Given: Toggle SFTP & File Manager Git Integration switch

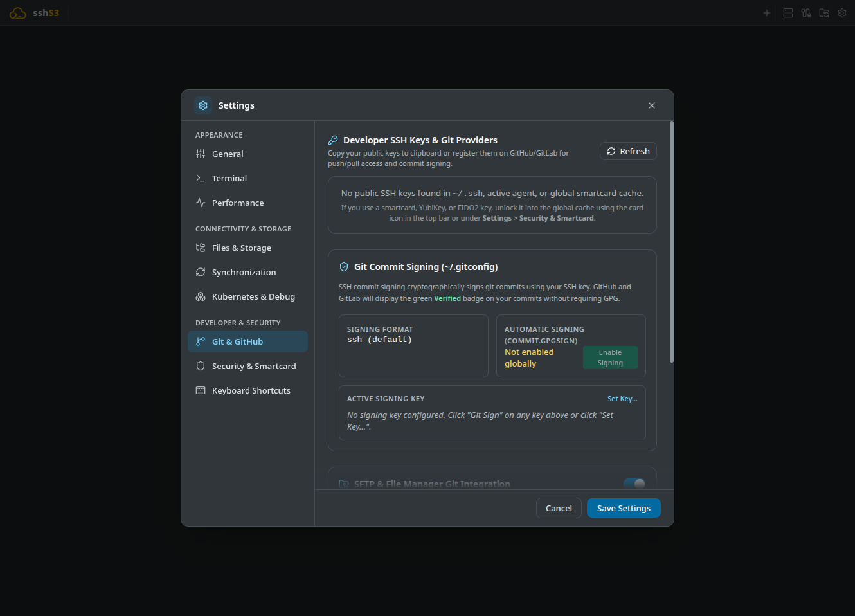Looking at the screenshot, I should coord(634,484).
